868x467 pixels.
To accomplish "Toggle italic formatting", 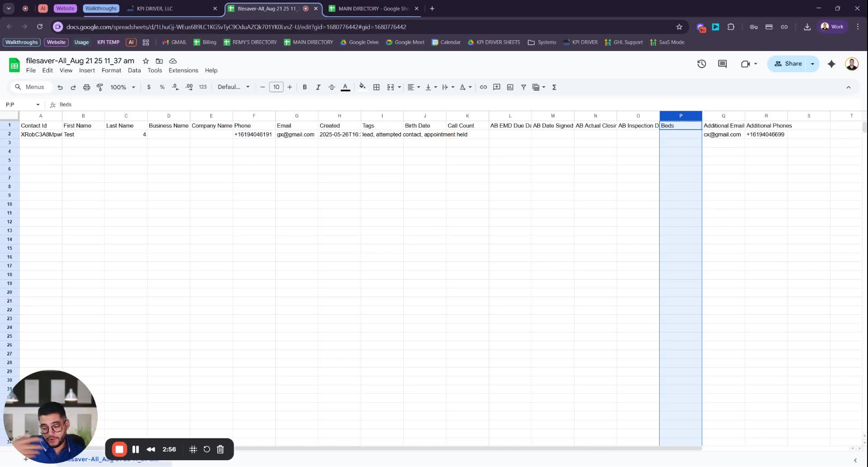I will pyautogui.click(x=318, y=87).
